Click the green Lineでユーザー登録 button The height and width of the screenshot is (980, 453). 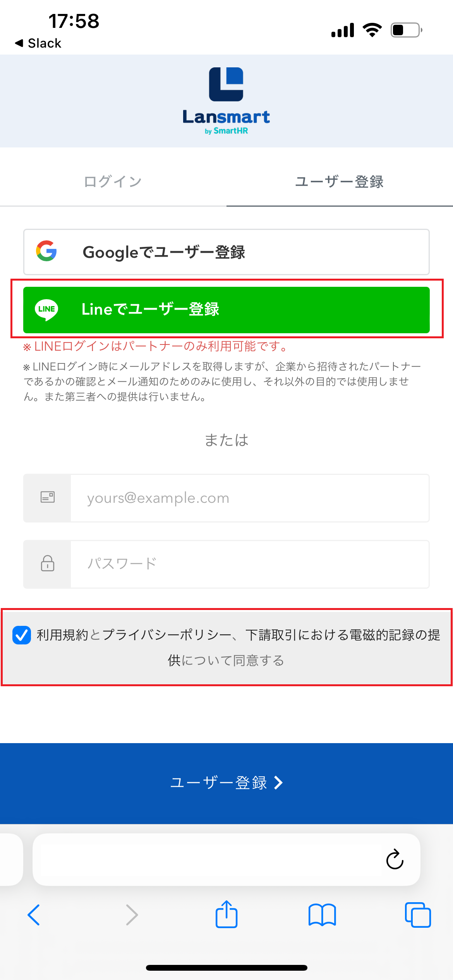pyautogui.click(x=226, y=310)
